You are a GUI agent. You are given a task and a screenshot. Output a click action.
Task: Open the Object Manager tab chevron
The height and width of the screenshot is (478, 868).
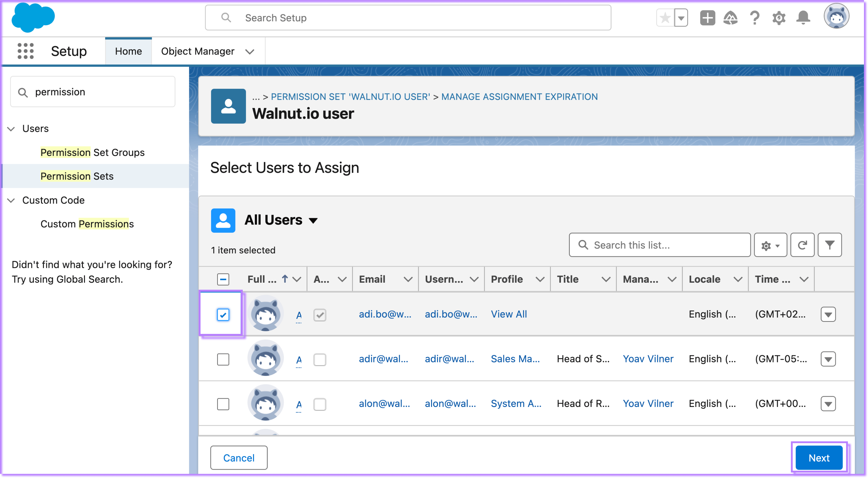tap(250, 52)
